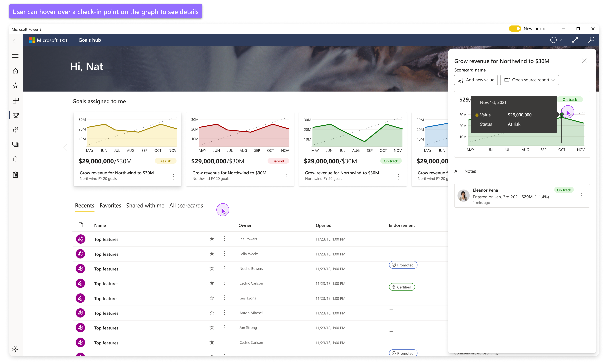Click the back arrow
The image size is (608, 364).
pyautogui.click(x=15, y=41)
